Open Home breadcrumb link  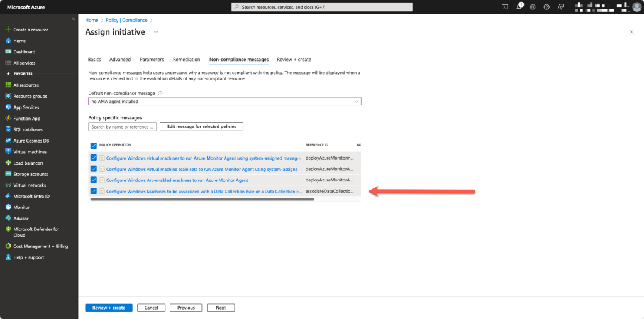point(92,20)
